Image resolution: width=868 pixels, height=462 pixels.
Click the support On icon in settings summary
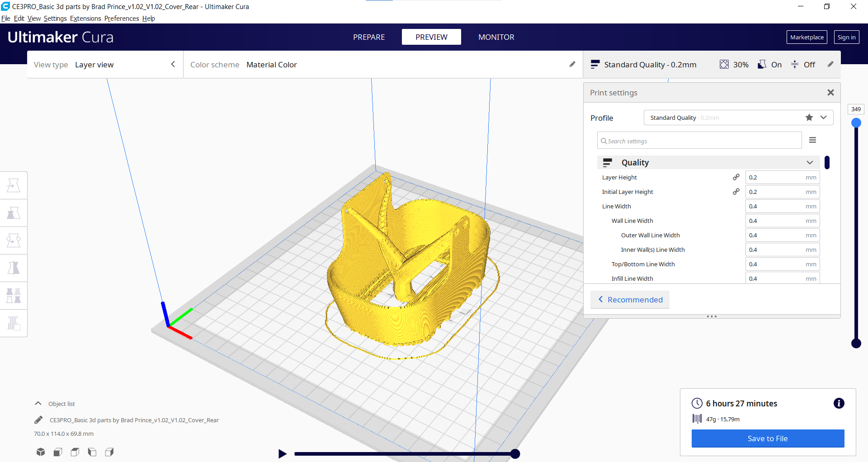pos(762,64)
